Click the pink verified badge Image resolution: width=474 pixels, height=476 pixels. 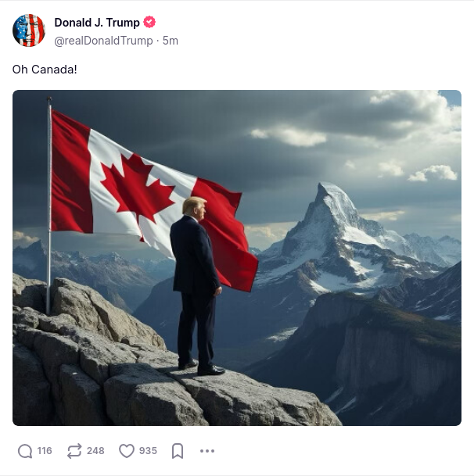149,22
